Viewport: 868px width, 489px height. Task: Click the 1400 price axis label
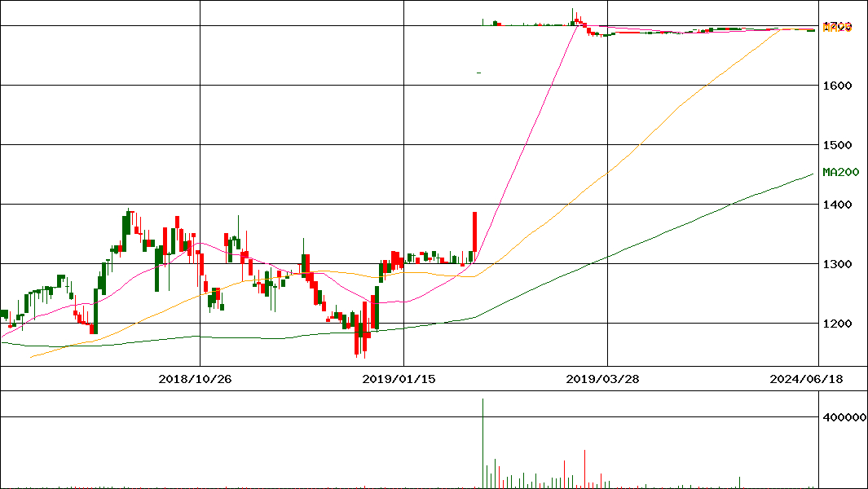pos(837,205)
